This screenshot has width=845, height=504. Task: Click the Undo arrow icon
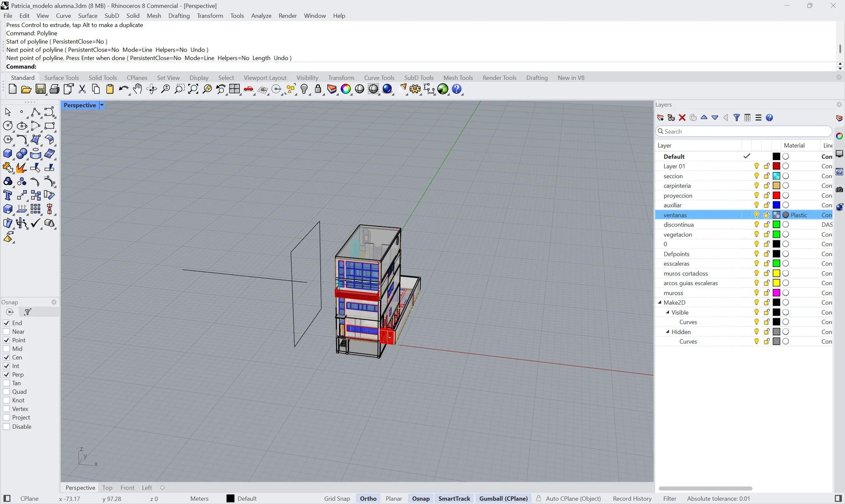point(124,89)
